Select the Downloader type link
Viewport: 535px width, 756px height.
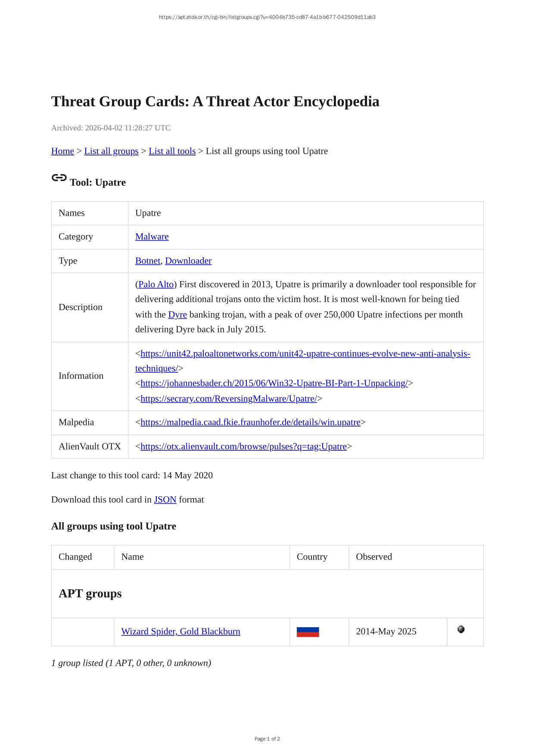click(188, 261)
